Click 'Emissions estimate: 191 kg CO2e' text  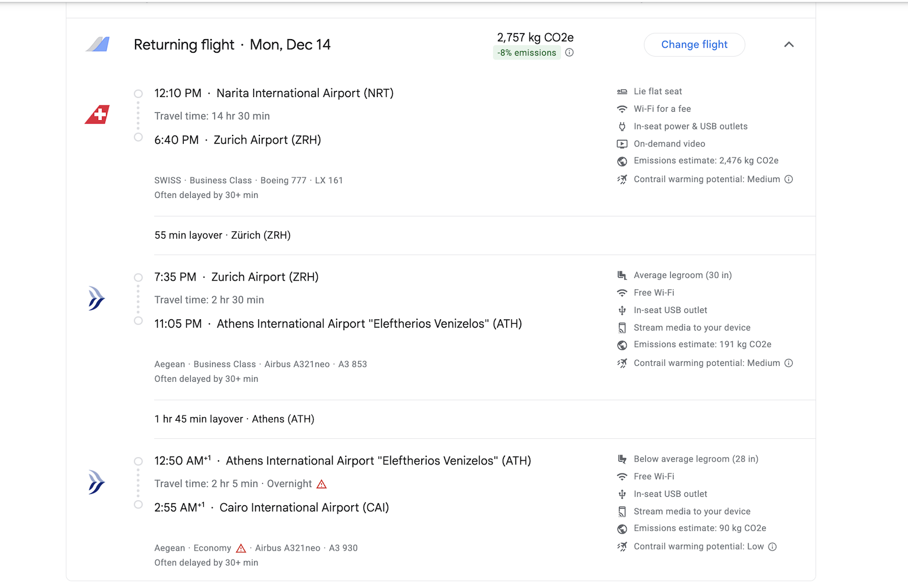coord(703,344)
